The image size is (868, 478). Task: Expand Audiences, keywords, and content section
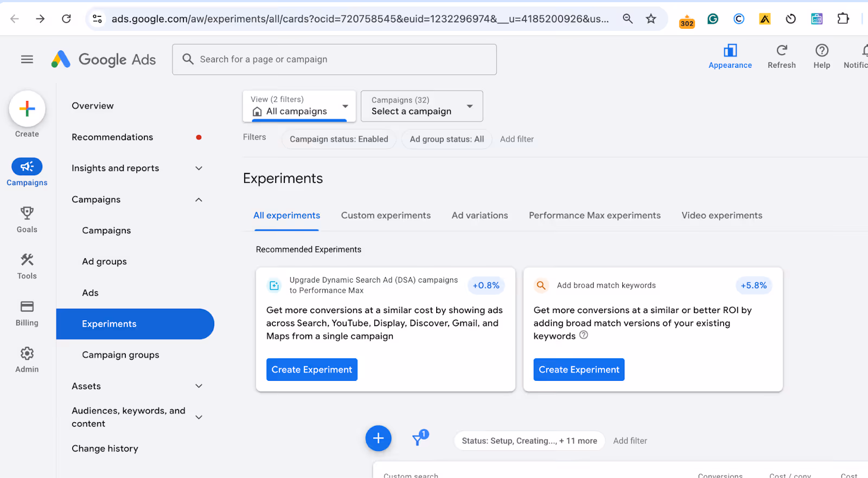click(199, 417)
